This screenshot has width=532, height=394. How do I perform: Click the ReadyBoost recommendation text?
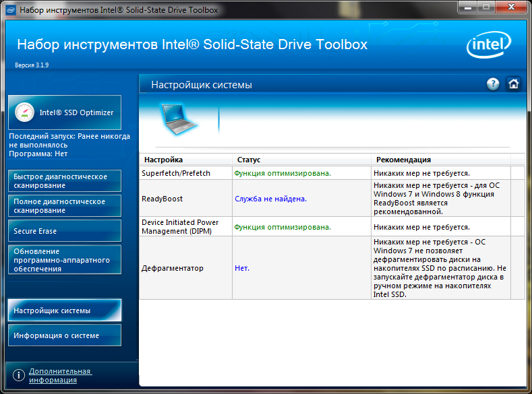click(x=437, y=199)
